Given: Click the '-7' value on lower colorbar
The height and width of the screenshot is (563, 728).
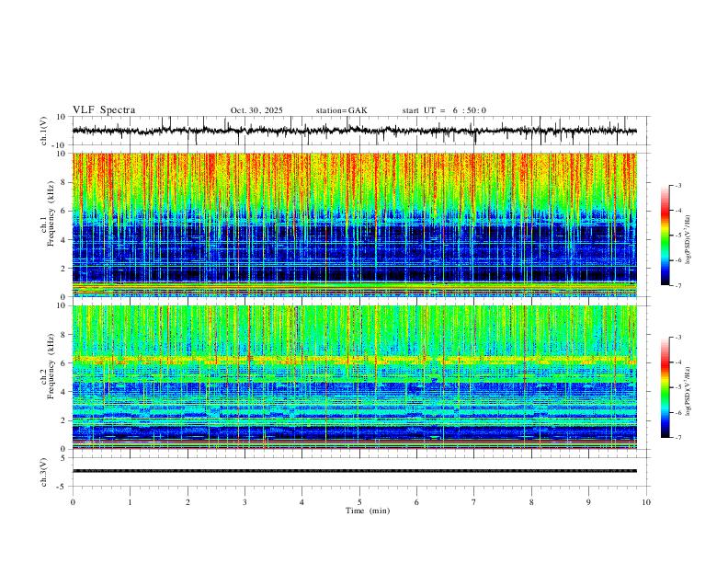Looking at the screenshot, I should click(x=678, y=438).
